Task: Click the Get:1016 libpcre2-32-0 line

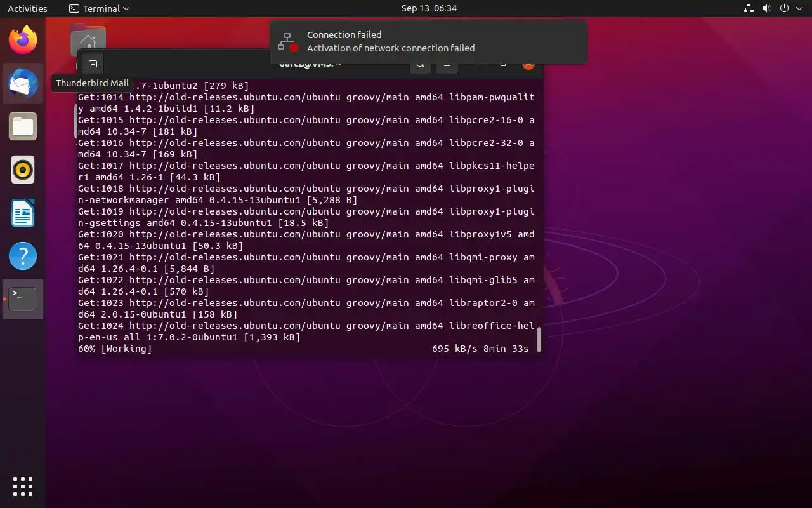Action: tap(306, 149)
